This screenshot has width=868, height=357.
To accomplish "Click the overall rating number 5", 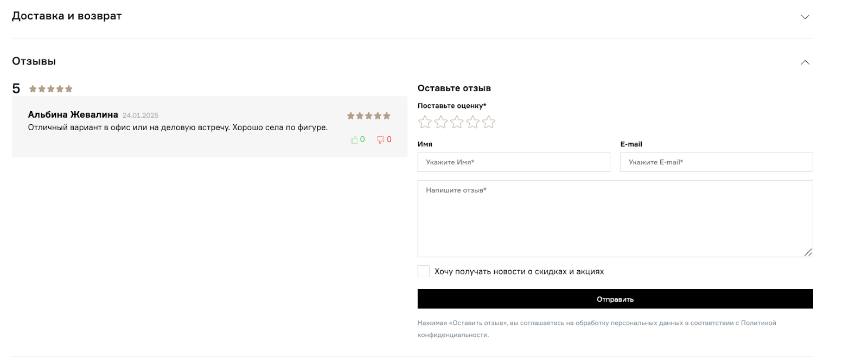I will pyautogui.click(x=16, y=88).
